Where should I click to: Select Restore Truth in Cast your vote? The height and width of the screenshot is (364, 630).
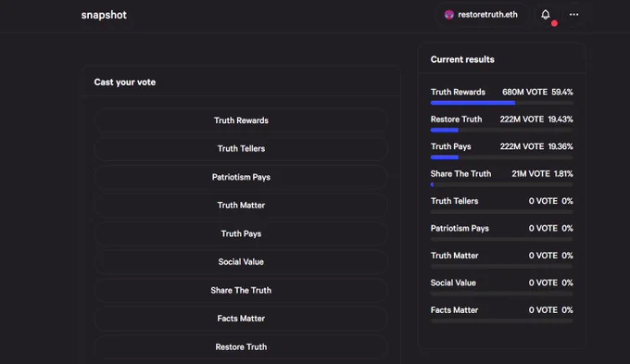click(241, 347)
